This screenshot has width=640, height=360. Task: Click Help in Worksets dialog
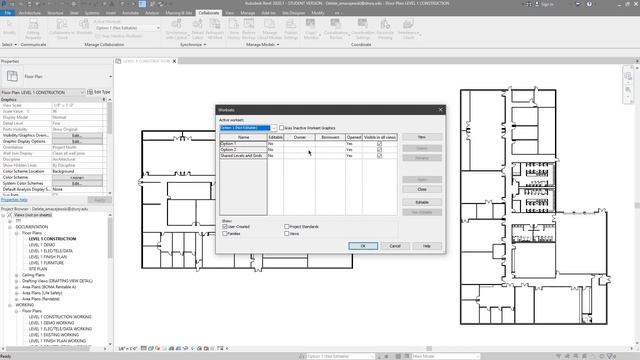[x=427, y=246]
